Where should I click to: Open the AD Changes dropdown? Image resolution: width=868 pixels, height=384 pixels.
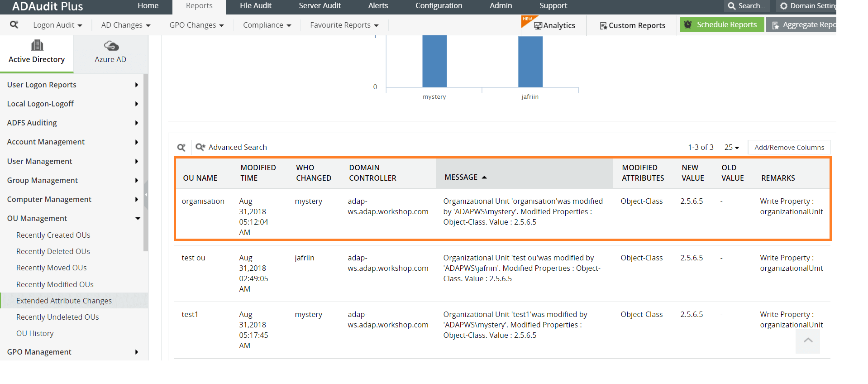(125, 25)
